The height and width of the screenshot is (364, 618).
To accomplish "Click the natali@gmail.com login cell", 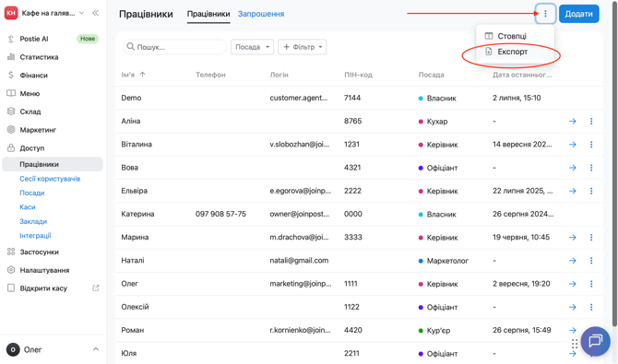I will coord(299,261).
